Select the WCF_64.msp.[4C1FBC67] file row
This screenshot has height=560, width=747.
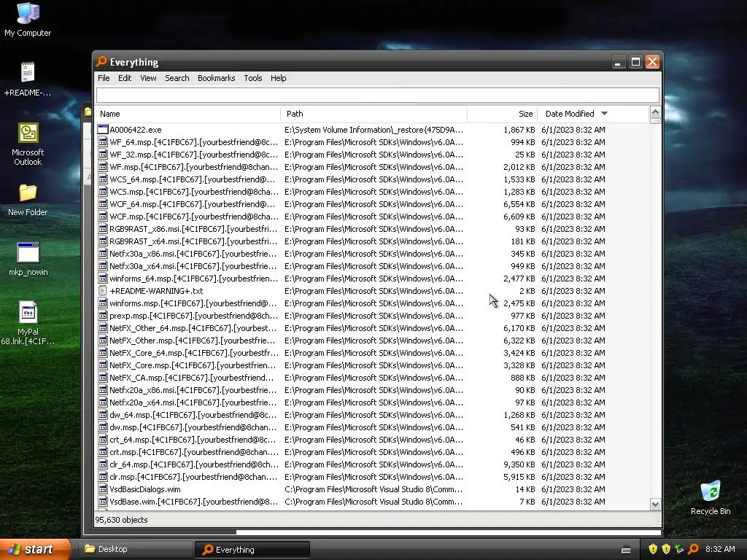tap(373, 204)
